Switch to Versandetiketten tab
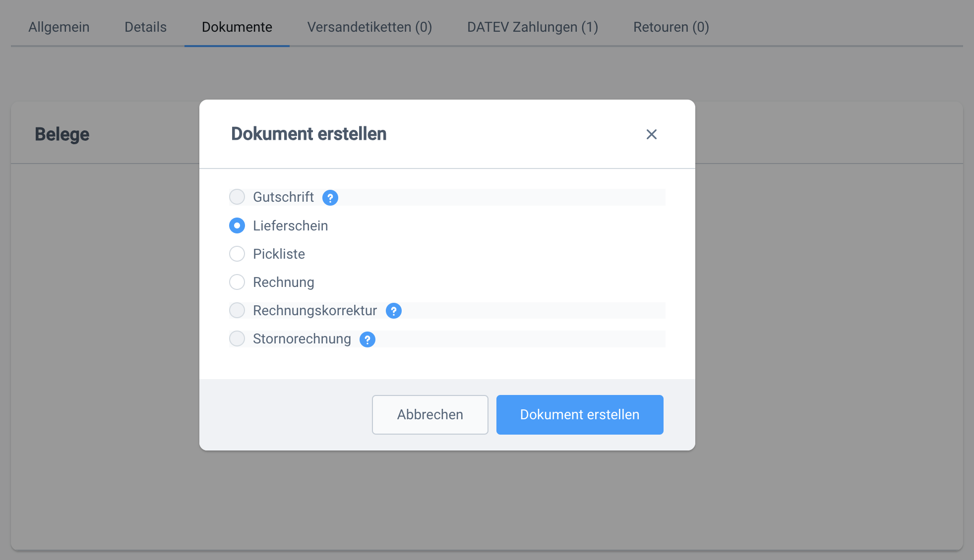Screen dimensions: 974x560 [369, 27]
